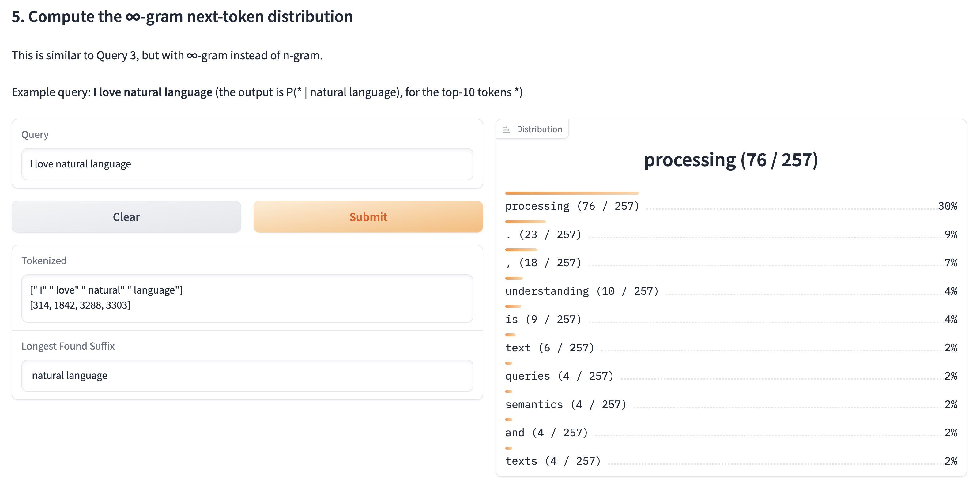Screen dimensions: 980x491
Task: Click the Submit button
Action: [368, 217]
